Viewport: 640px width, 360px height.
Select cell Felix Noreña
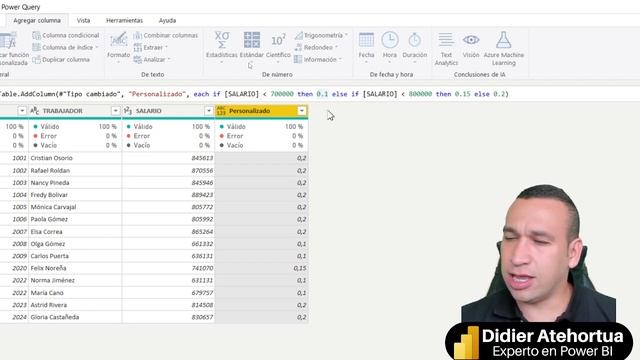pyautogui.click(x=75, y=269)
